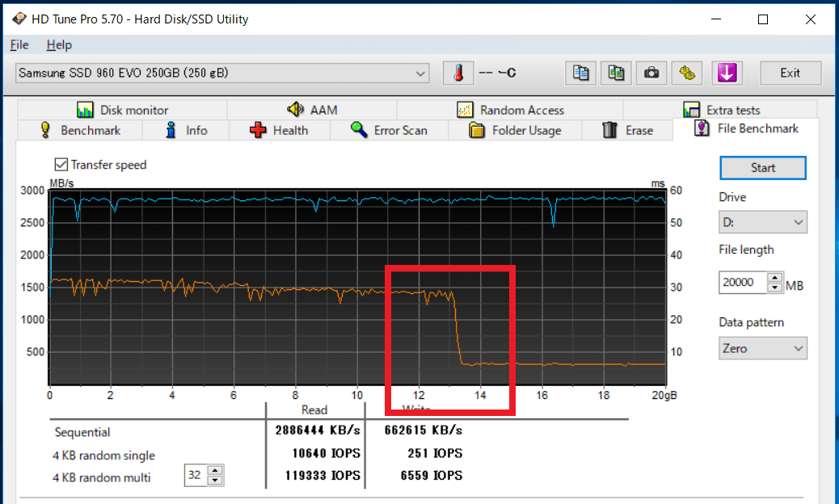Viewport: 839px width, 504px height.
Task: Open the Extra tests tab
Action: [x=721, y=110]
